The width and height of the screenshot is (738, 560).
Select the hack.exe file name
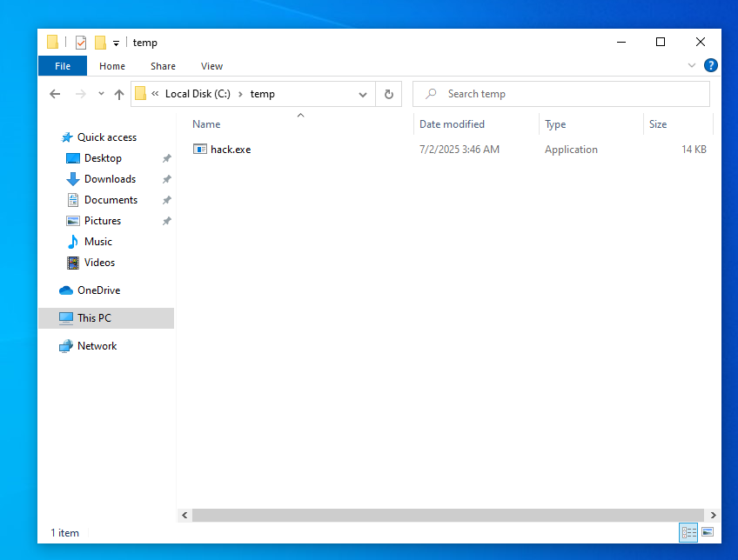[x=231, y=150]
